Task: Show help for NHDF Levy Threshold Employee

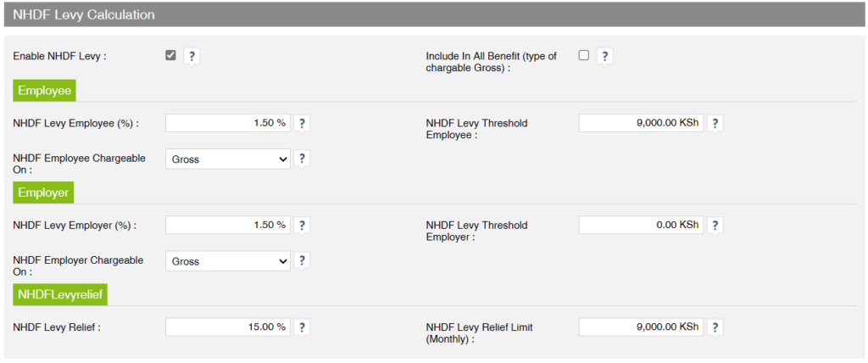Action: 715,123
